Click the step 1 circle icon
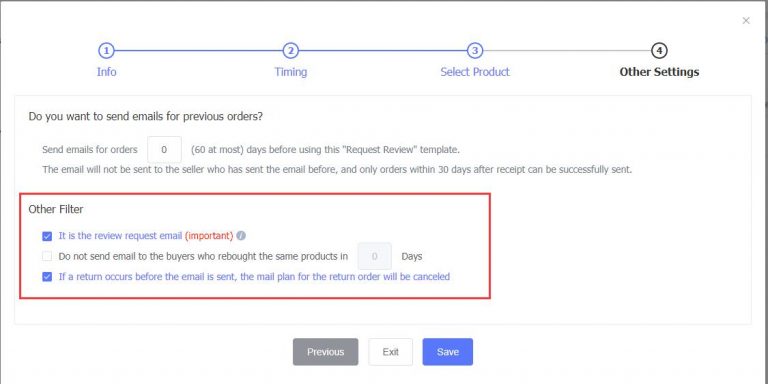Screen dimensions: 768x384 point(106,50)
